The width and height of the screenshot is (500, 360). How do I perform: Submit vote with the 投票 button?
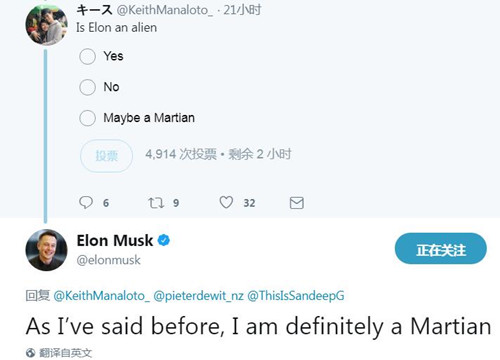pos(106,156)
